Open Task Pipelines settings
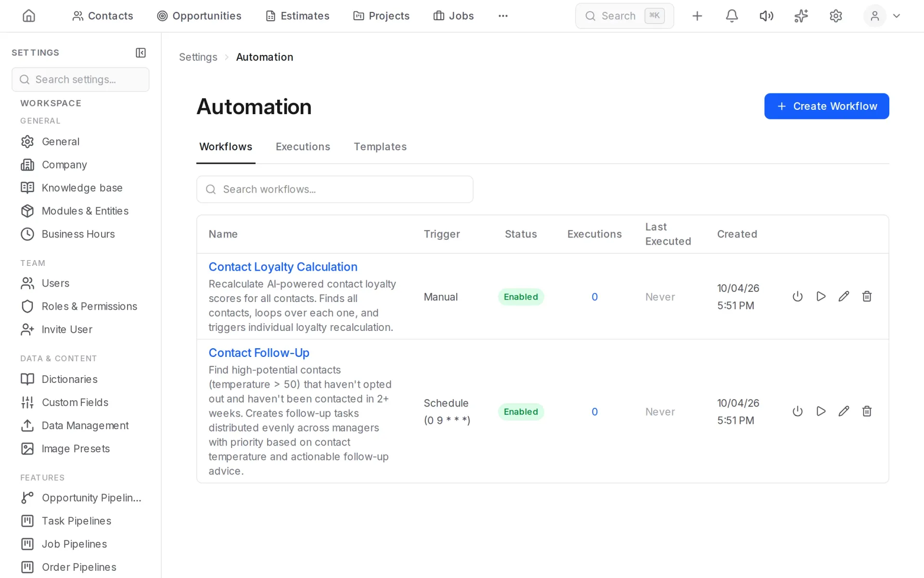This screenshot has height=578, width=924. [x=66, y=521]
